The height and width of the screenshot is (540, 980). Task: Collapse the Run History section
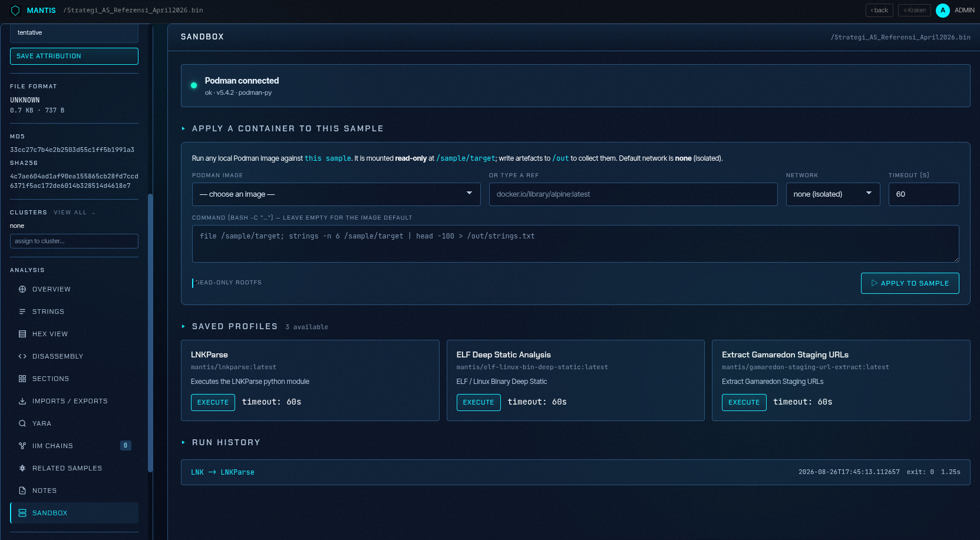(x=183, y=442)
